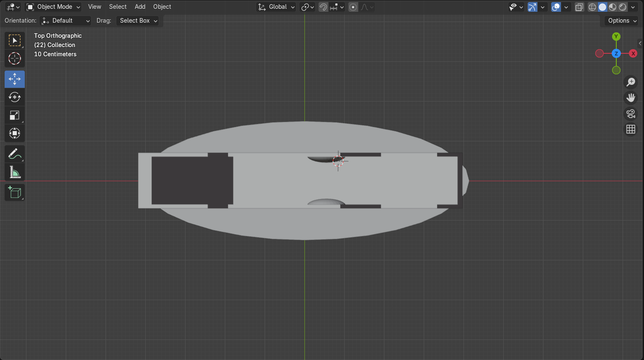Image resolution: width=644 pixels, height=360 pixels.
Task: Toggle proportional editing button
Action: tap(353, 7)
